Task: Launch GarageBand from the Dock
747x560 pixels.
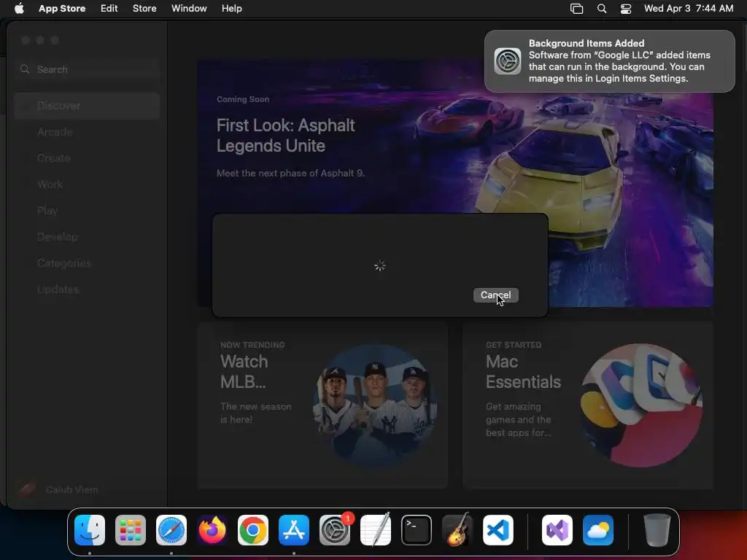Action: coord(457,530)
